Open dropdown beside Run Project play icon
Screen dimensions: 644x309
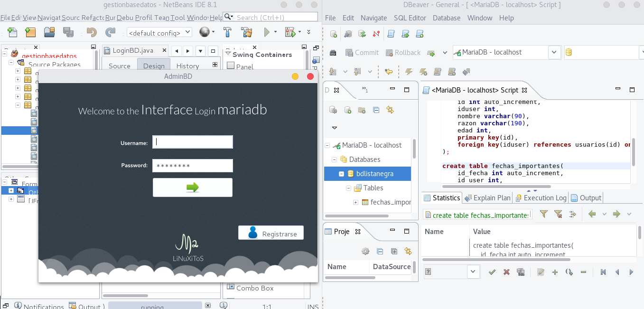coord(276,32)
